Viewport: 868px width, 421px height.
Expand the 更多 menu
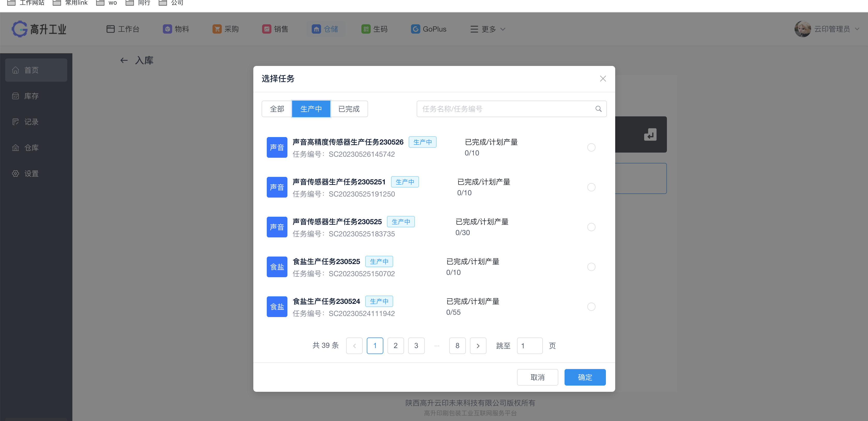[488, 29]
